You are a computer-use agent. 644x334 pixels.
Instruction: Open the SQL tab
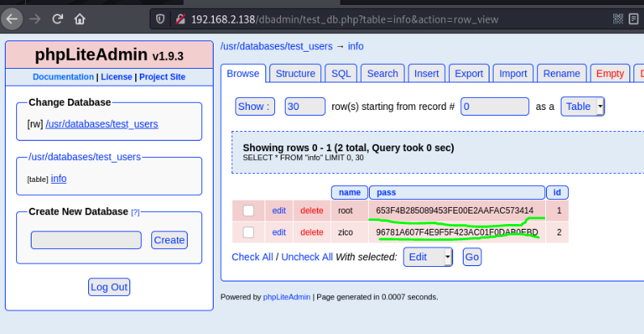[x=341, y=74]
